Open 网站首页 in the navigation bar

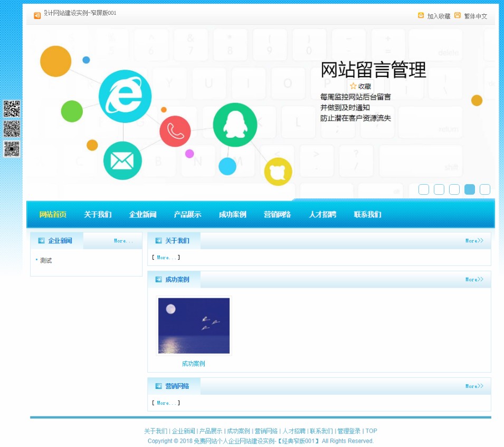53,214
